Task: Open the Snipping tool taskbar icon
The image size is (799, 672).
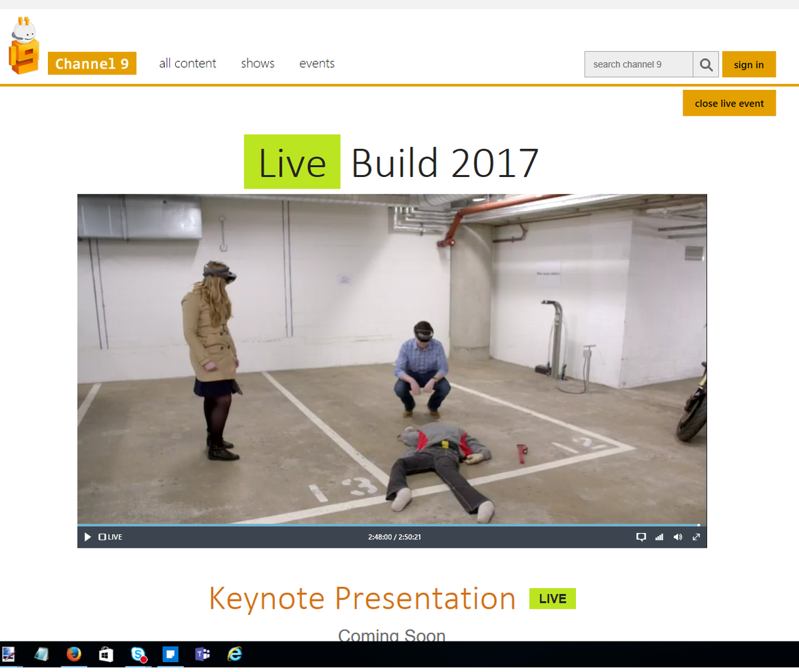Action: (9, 654)
